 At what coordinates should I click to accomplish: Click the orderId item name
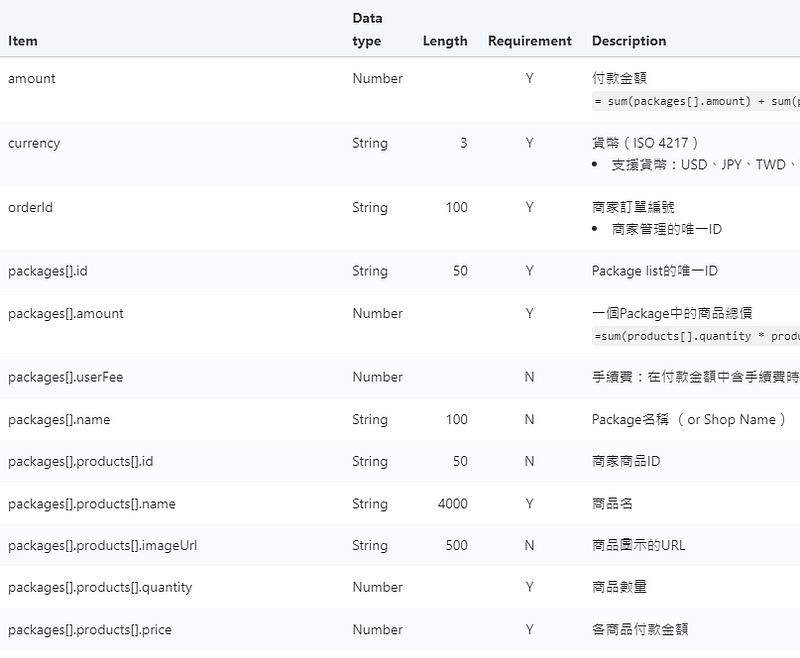(30, 207)
